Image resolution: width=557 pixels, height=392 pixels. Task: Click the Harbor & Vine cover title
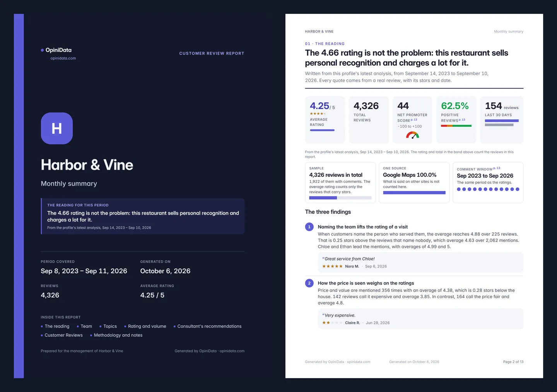[87, 165]
